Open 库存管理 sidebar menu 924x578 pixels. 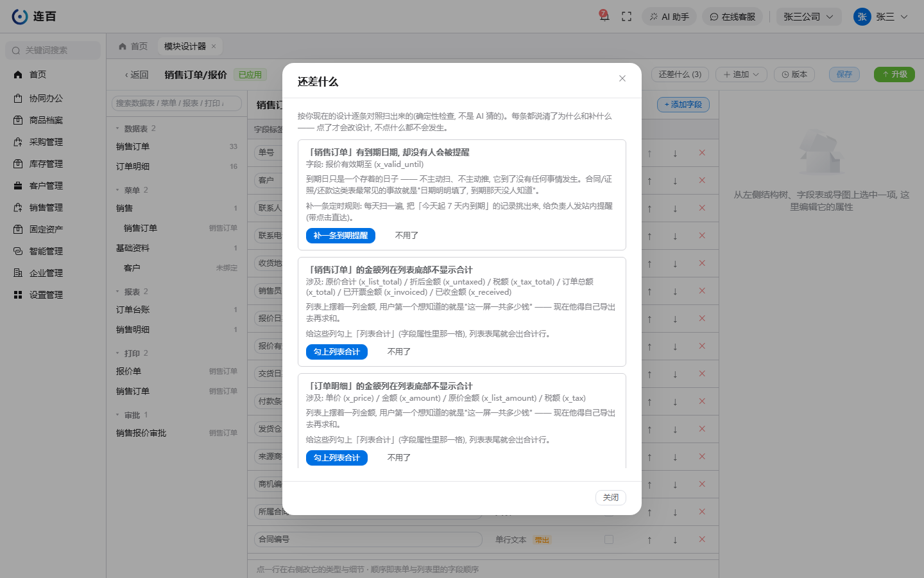(53, 164)
